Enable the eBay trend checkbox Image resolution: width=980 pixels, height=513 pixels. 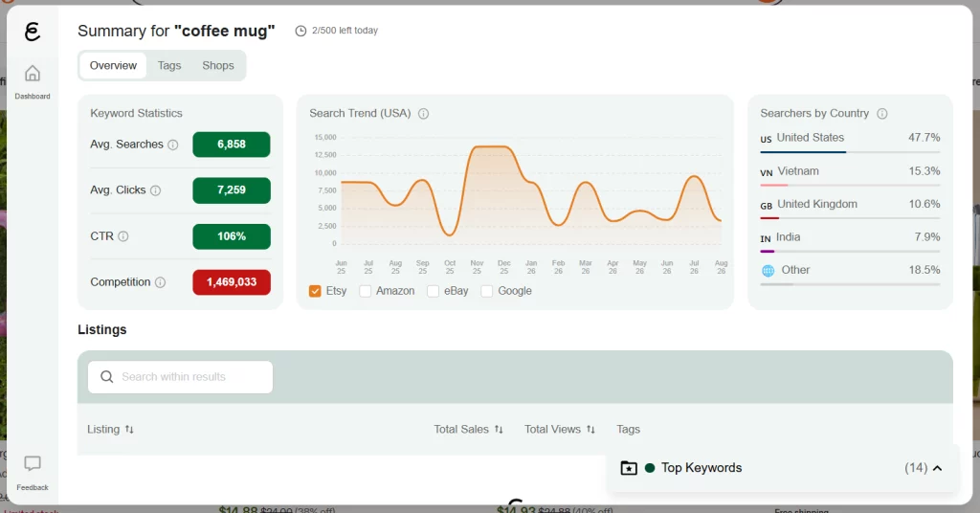(x=433, y=291)
